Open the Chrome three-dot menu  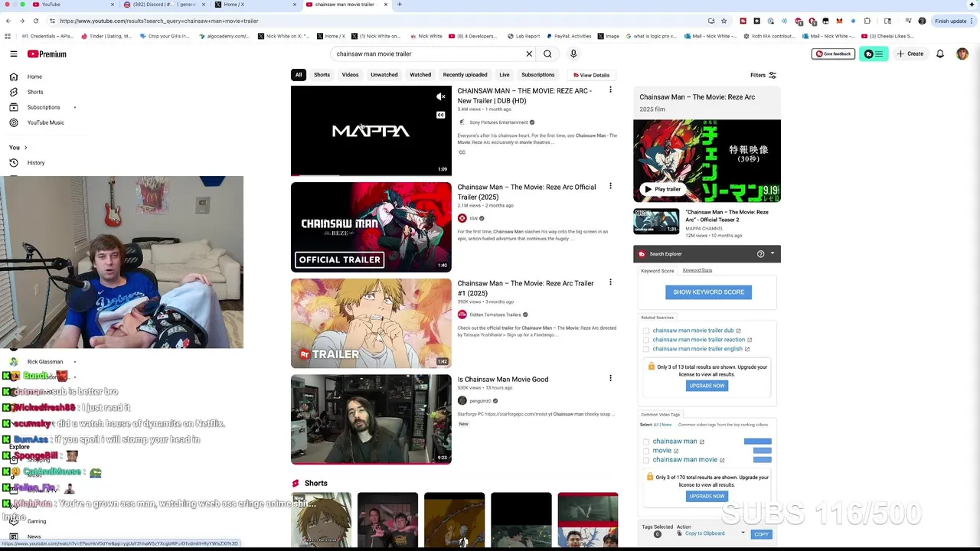pos(973,21)
